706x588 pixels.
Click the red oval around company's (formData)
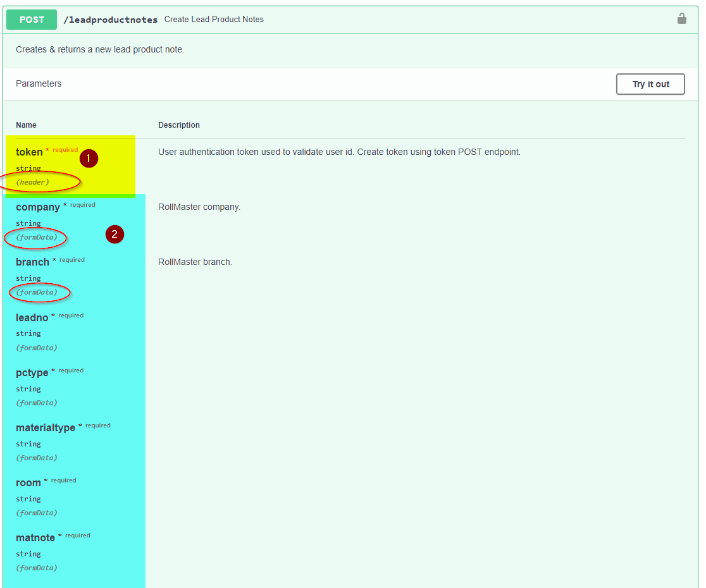point(35,238)
